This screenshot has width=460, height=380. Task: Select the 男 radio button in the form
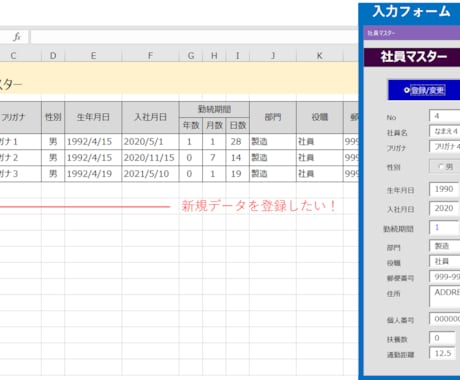click(441, 167)
